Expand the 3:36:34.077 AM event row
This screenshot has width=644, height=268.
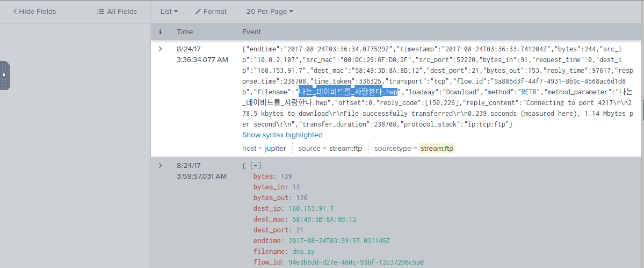click(160, 49)
